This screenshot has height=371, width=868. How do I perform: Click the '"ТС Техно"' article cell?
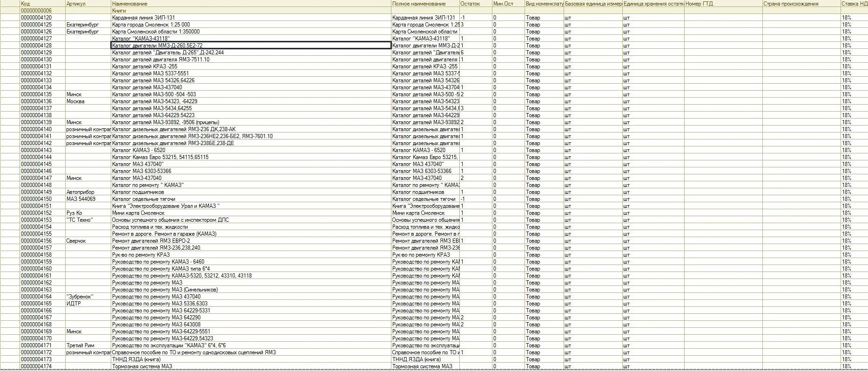[88, 220]
